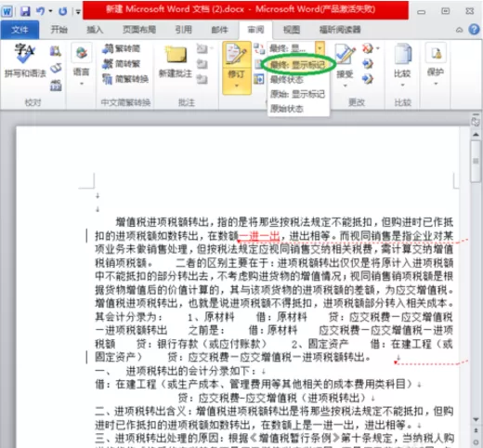Redo the action in quick access toolbar

click(63, 11)
